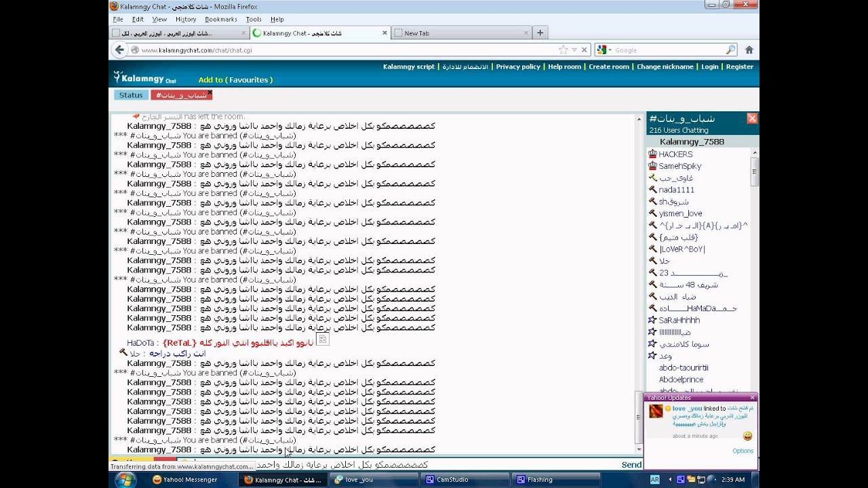Close the red users list panel X

pyautogui.click(x=752, y=118)
